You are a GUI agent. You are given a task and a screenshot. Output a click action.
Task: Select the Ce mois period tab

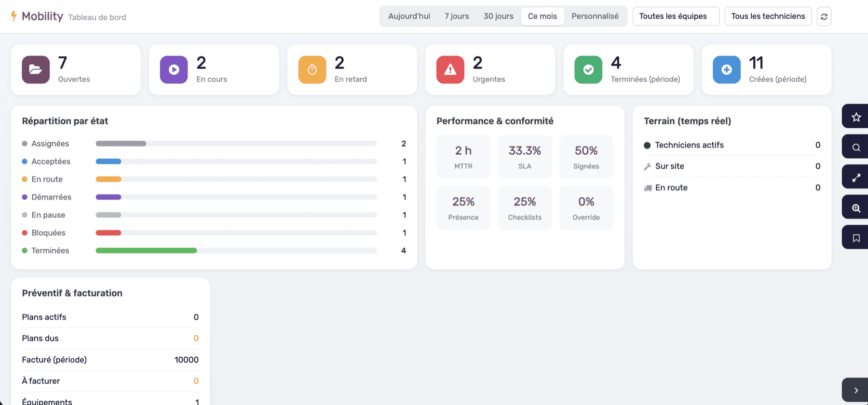pos(542,16)
